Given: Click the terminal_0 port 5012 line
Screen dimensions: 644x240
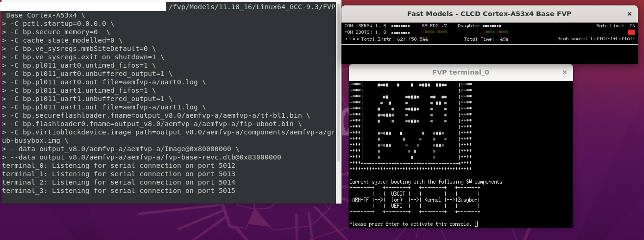Looking at the screenshot, I should 119,166.
